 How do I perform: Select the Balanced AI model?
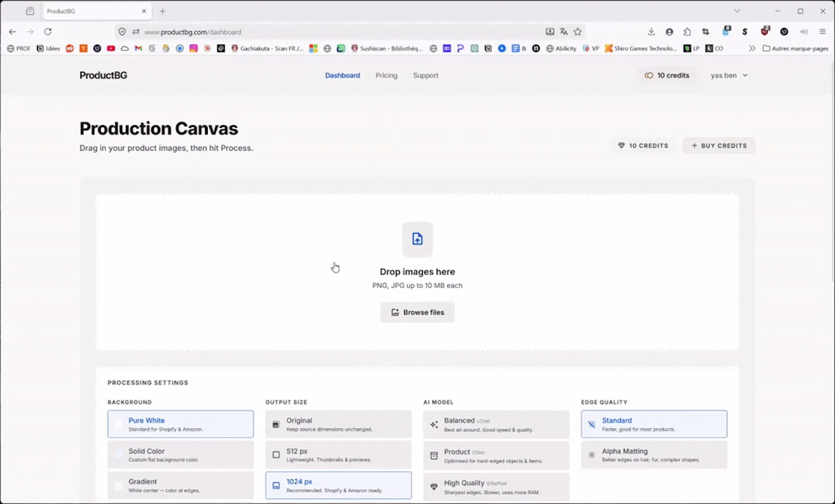pos(496,424)
